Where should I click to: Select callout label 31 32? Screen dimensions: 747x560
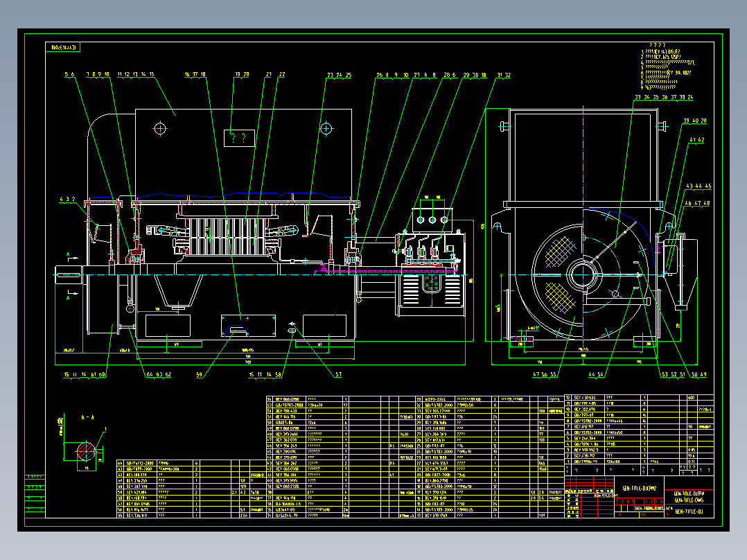pyautogui.click(x=504, y=75)
